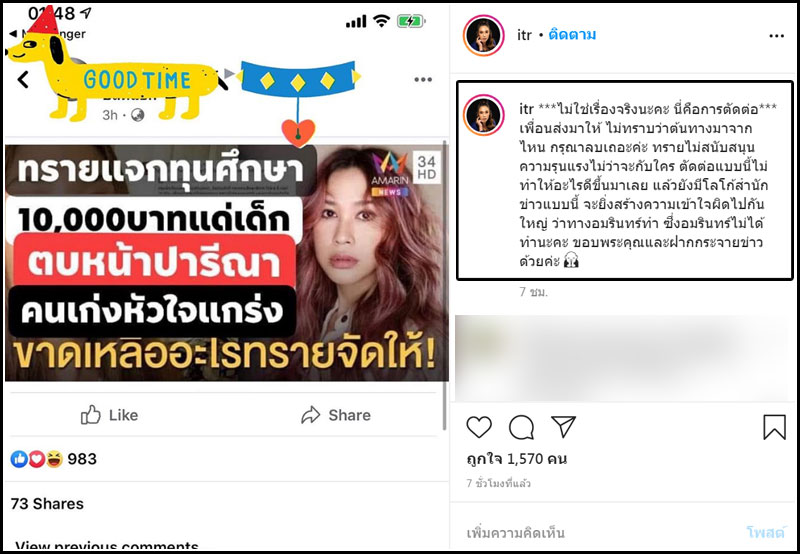Click the โพสต์ post button
Image resolution: width=800 pixels, height=554 pixels.
[x=765, y=533]
